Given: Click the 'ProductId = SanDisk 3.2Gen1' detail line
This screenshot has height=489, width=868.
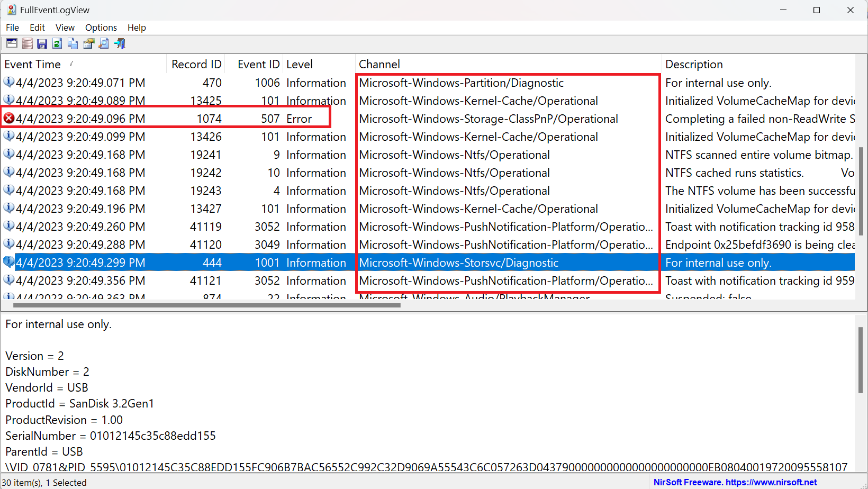Looking at the screenshot, I should pos(79,404).
